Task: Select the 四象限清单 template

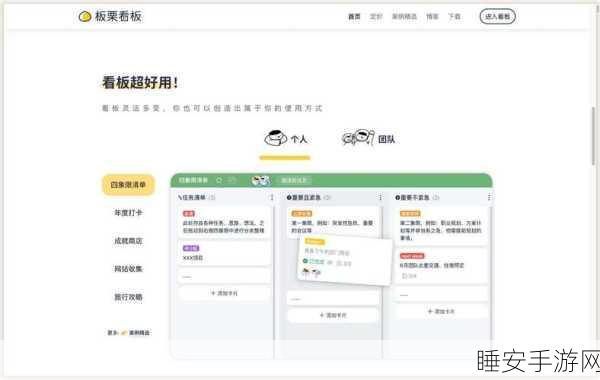Action: click(x=128, y=185)
